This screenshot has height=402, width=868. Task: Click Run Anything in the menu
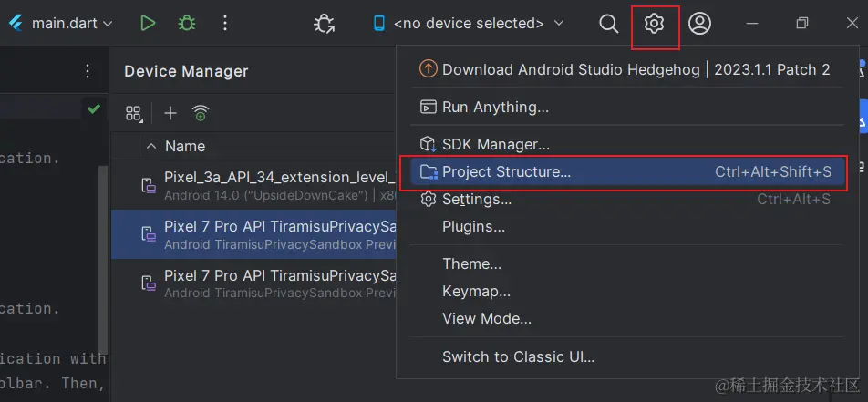click(495, 107)
